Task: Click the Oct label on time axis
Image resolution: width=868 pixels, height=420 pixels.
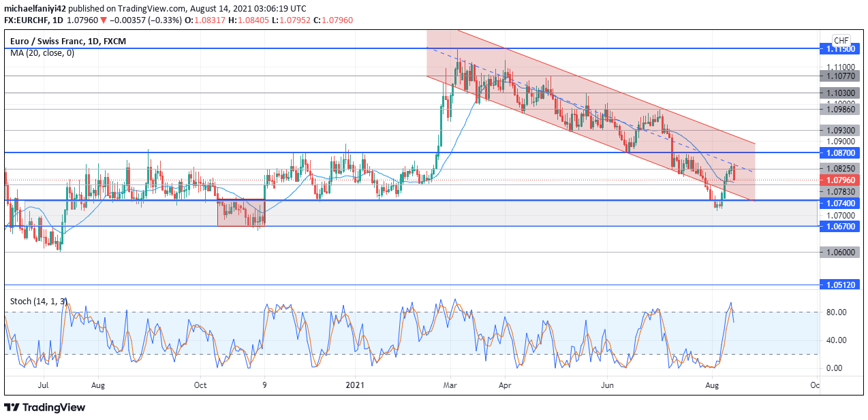Action: pos(200,385)
